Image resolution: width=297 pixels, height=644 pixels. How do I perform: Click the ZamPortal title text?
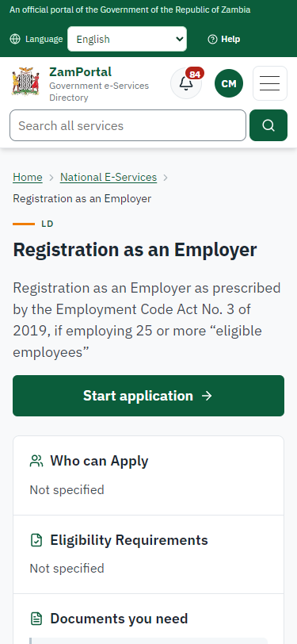point(81,72)
